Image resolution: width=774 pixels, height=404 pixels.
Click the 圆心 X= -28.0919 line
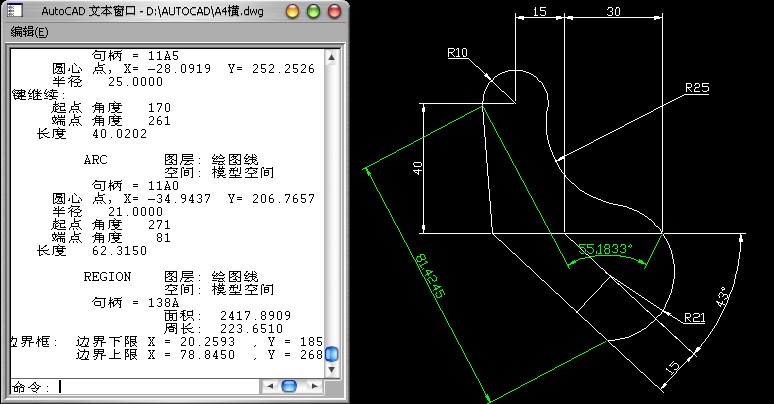point(184,69)
